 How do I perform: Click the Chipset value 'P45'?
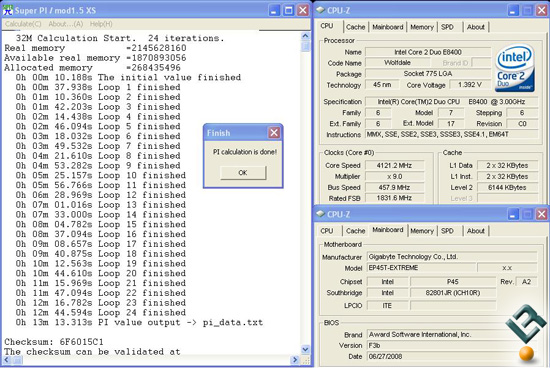coord(453,282)
